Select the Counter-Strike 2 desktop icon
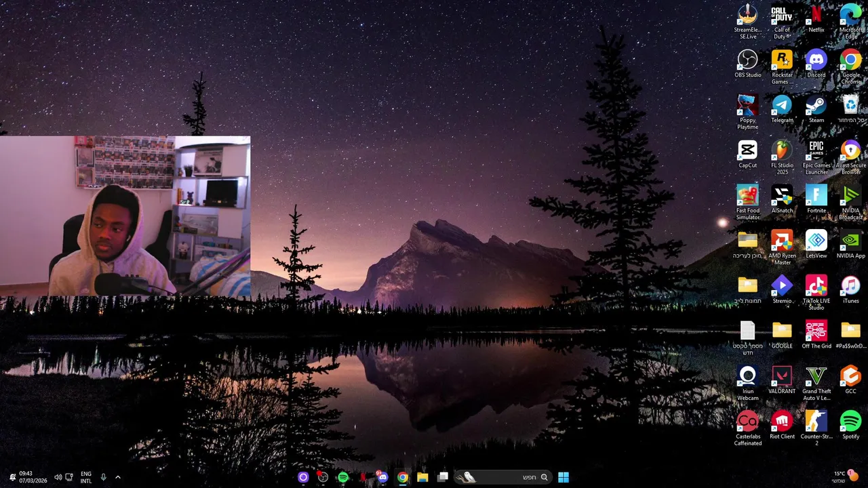868x488 pixels. [816, 428]
